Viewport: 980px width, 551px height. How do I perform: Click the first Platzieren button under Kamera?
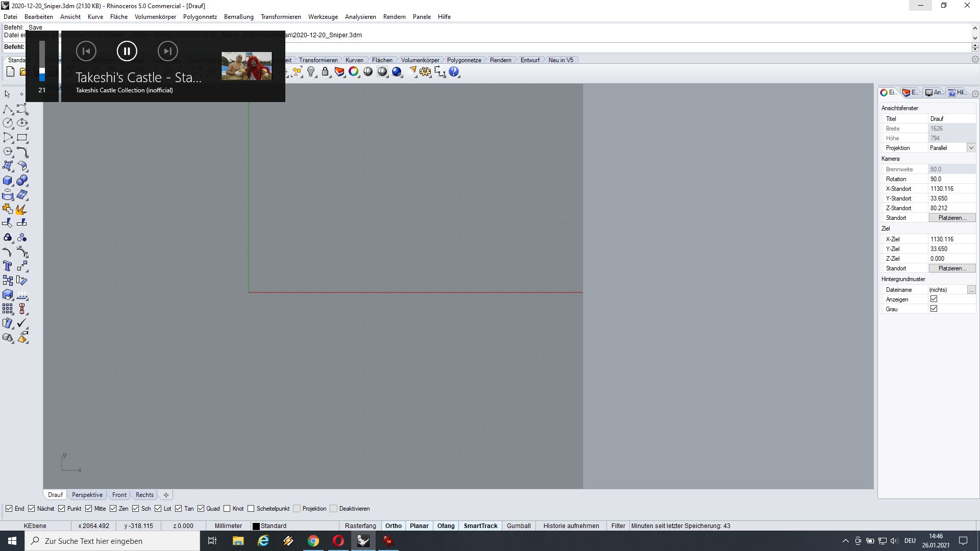pyautogui.click(x=952, y=218)
